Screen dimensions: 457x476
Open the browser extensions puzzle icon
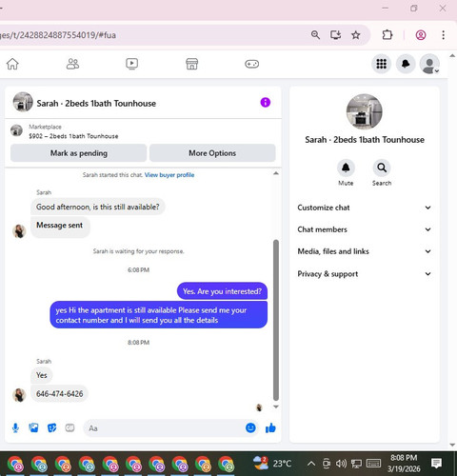(x=387, y=34)
